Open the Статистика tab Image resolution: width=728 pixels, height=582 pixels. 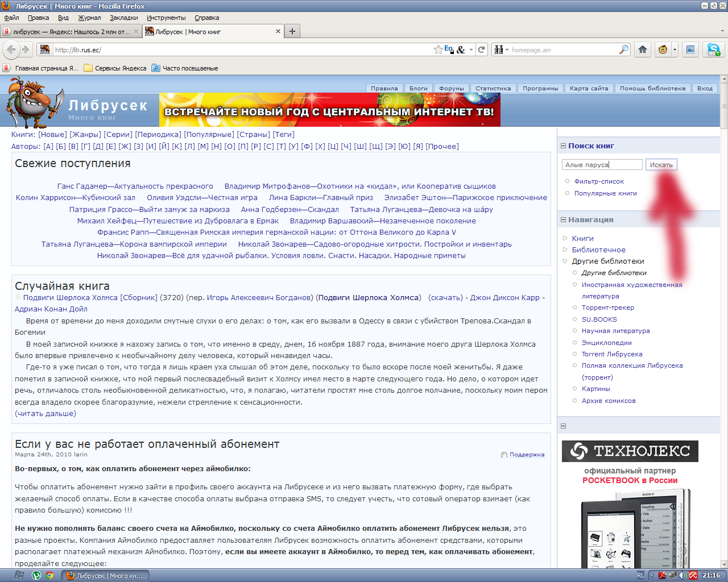click(x=493, y=88)
